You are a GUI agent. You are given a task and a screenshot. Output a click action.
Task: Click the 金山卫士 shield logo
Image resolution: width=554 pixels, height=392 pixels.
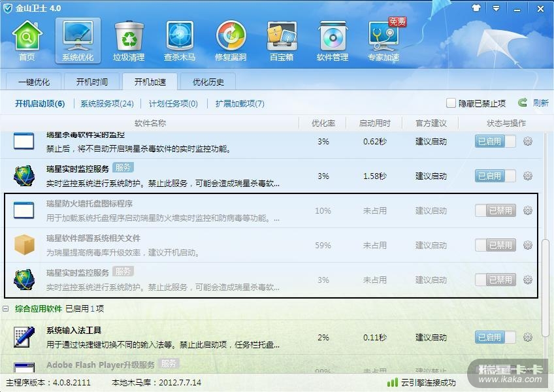[x=7, y=8]
